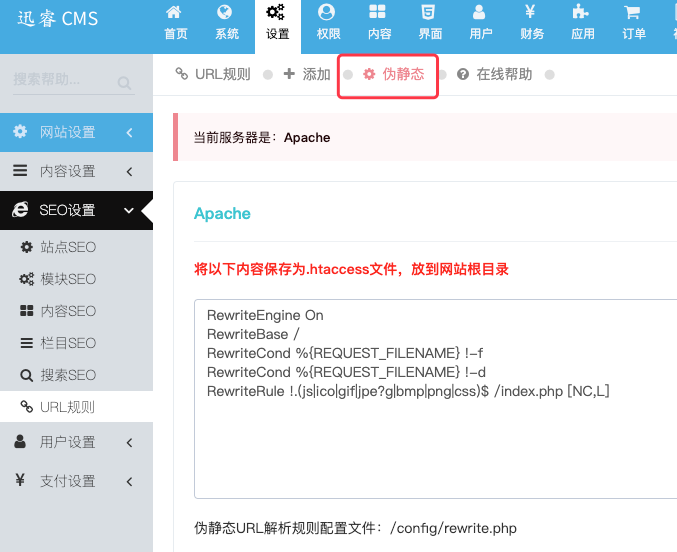The height and width of the screenshot is (552, 677).
Task: Click the 迅睿 CMS logo
Action: pos(58,19)
